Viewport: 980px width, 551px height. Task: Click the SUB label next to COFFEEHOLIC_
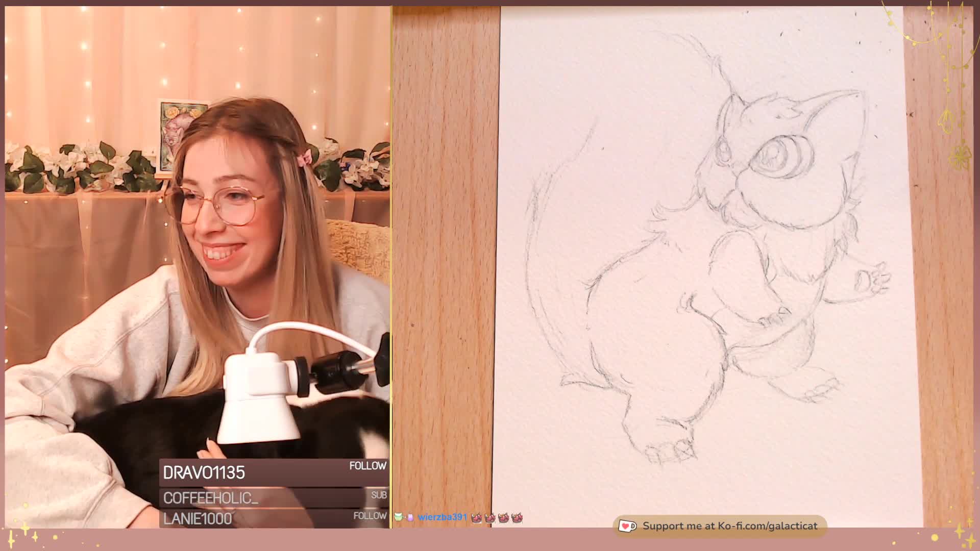click(x=379, y=495)
